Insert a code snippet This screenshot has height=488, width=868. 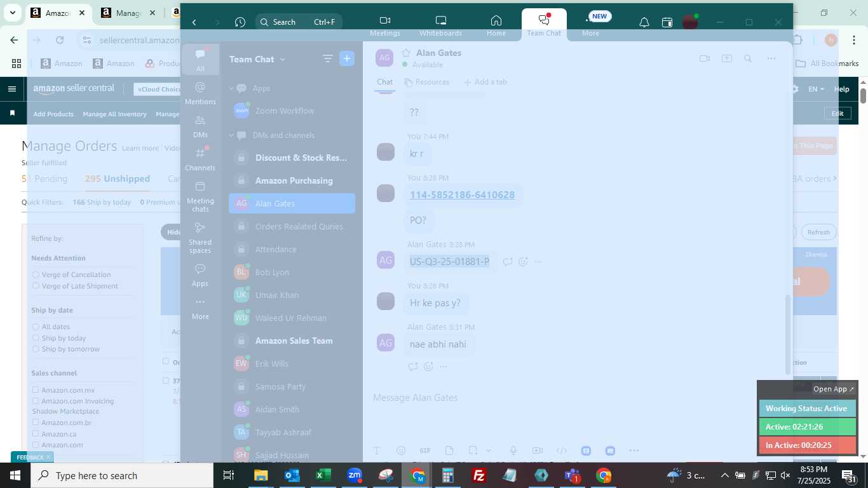pyautogui.click(x=562, y=451)
